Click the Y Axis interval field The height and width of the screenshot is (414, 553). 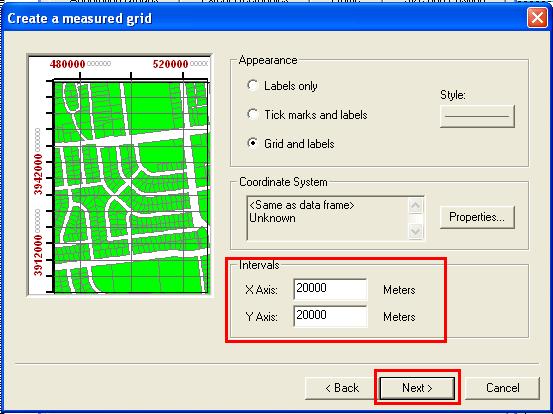(x=330, y=316)
